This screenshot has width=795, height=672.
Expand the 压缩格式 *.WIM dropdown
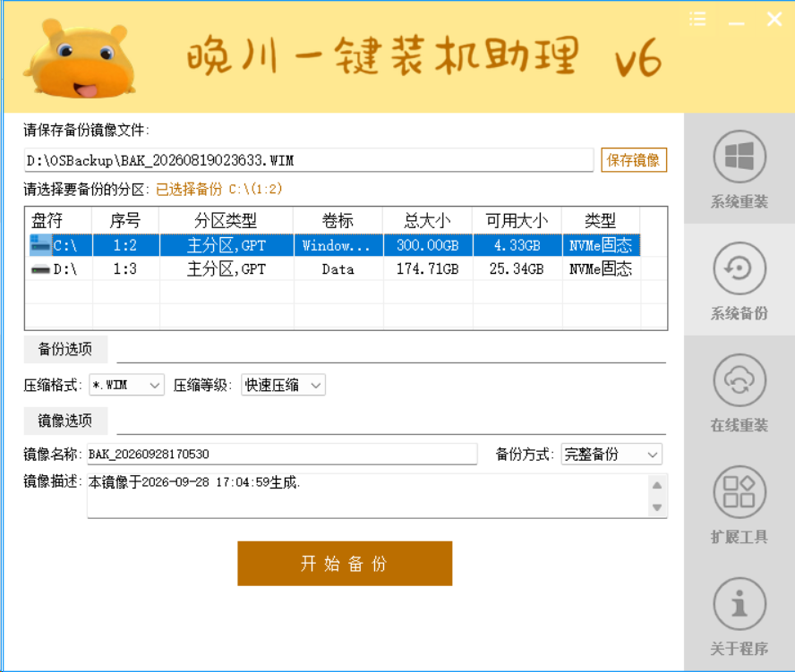pos(126,385)
